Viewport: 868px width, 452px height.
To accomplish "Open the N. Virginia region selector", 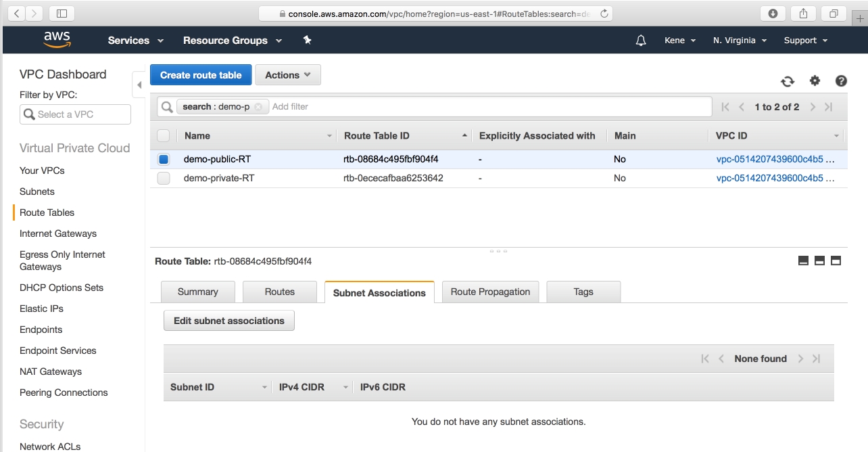I will 740,41.
